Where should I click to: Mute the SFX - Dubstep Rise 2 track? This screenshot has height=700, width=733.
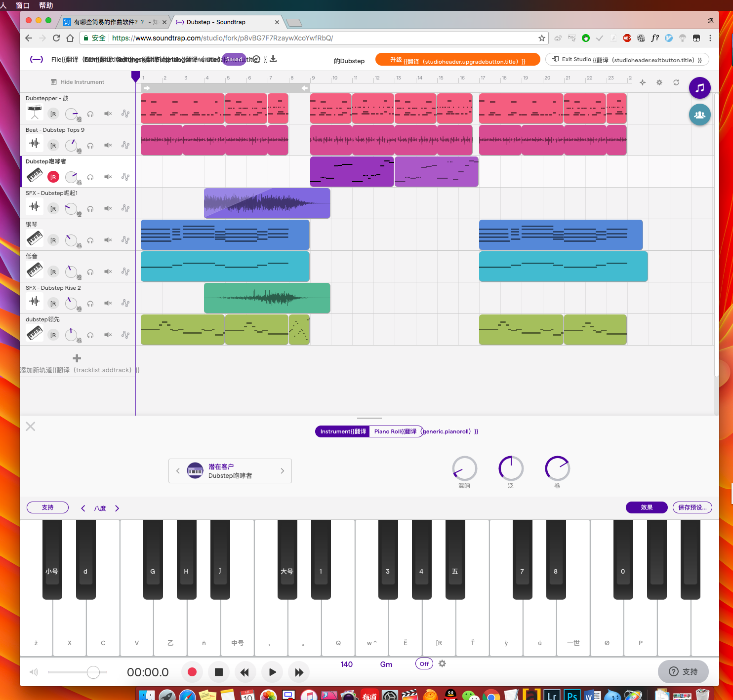coord(108,303)
